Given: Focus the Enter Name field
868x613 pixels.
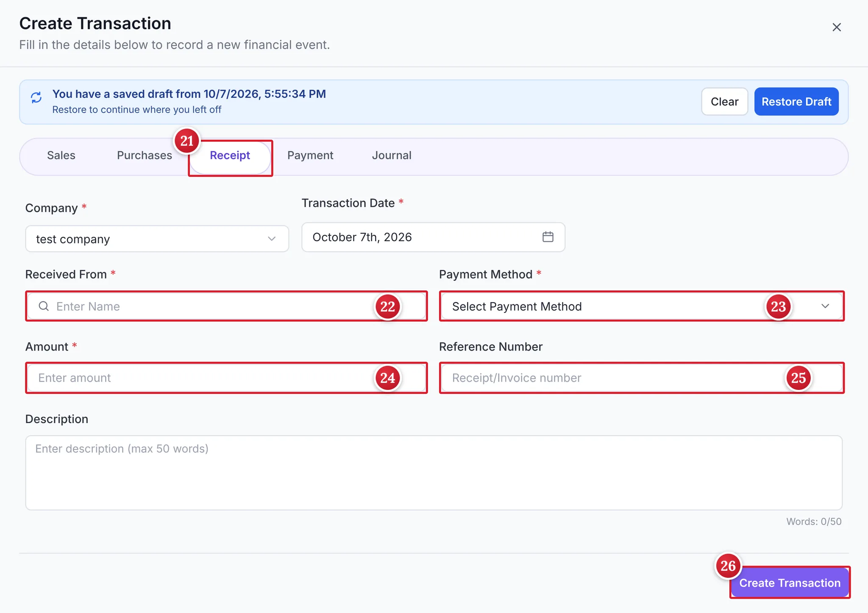Looking at the screenshot, I should coord(226,306).
